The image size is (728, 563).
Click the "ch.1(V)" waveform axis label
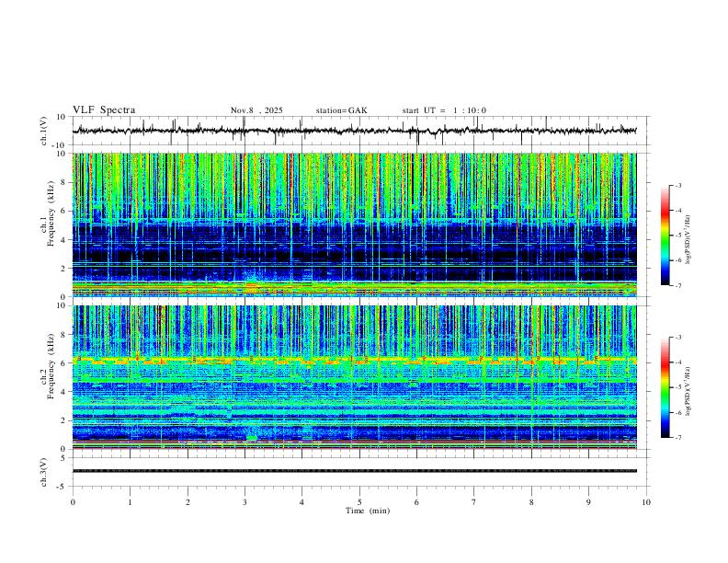tap(44, 131)
